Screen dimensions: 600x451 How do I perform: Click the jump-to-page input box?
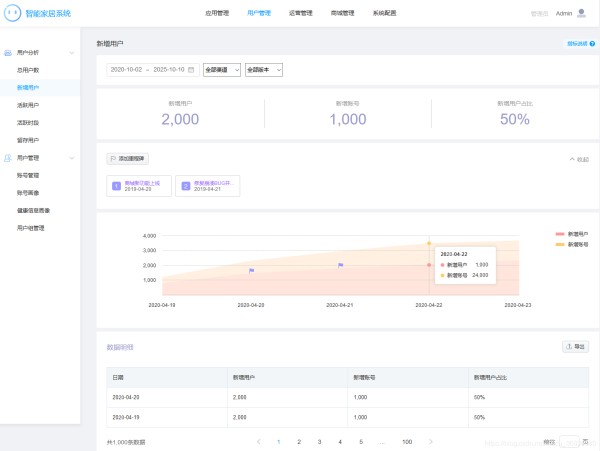[569, 442]
